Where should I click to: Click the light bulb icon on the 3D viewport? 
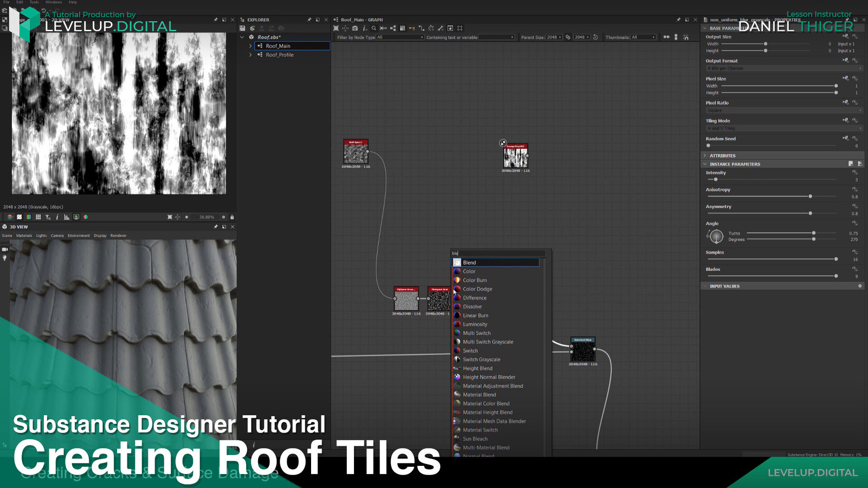(5, 258)
